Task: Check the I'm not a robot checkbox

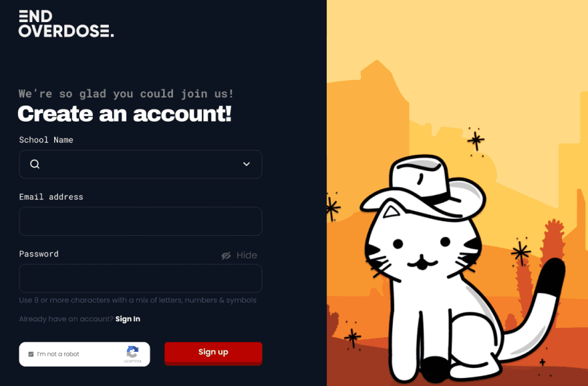Action: click(x=31, y=354)
